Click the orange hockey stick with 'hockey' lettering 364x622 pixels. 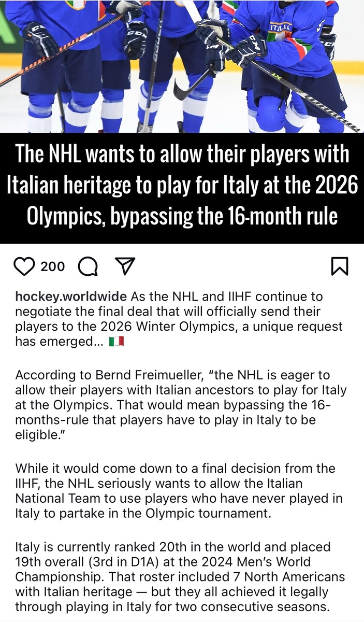point(52,59)
